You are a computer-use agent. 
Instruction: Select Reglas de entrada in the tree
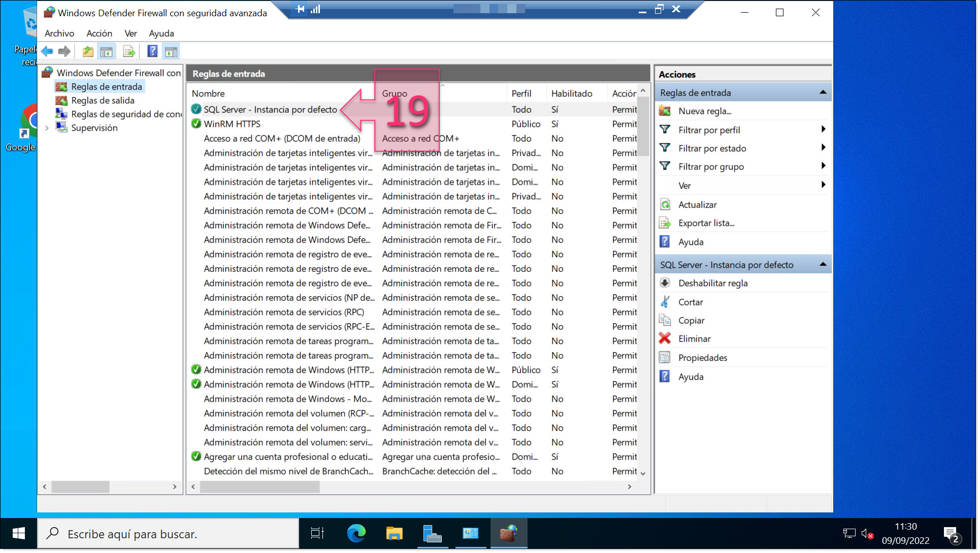tap(107, 87)
